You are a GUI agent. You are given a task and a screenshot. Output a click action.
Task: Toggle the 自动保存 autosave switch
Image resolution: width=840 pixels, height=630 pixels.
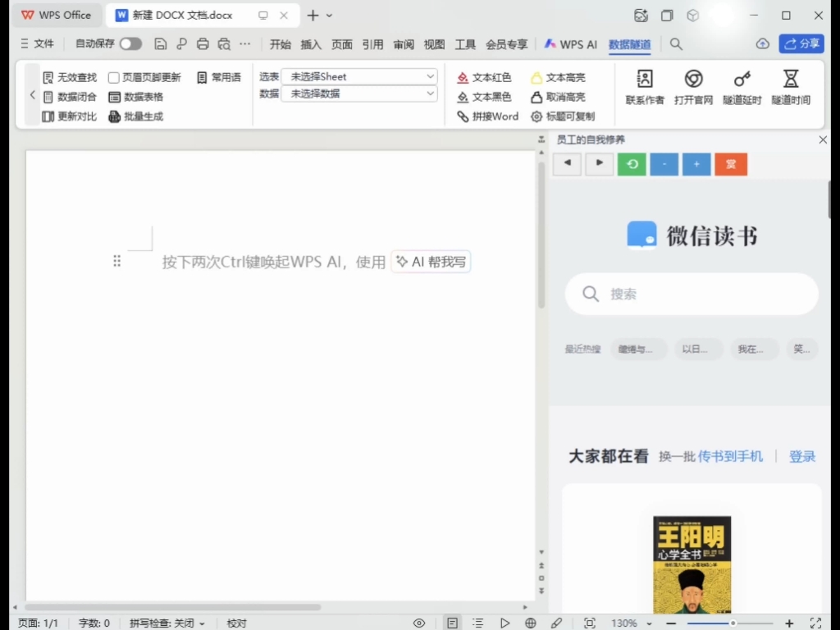point(130,44)
